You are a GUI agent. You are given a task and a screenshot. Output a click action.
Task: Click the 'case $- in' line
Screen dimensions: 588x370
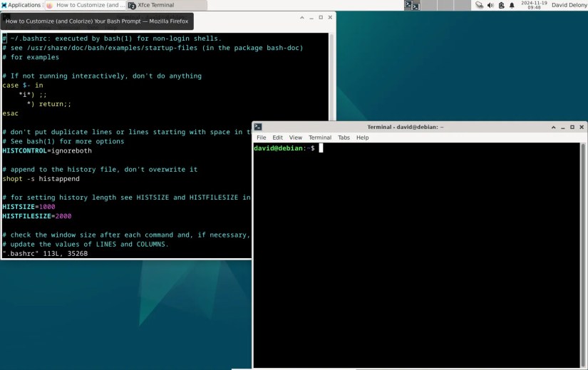23,85
